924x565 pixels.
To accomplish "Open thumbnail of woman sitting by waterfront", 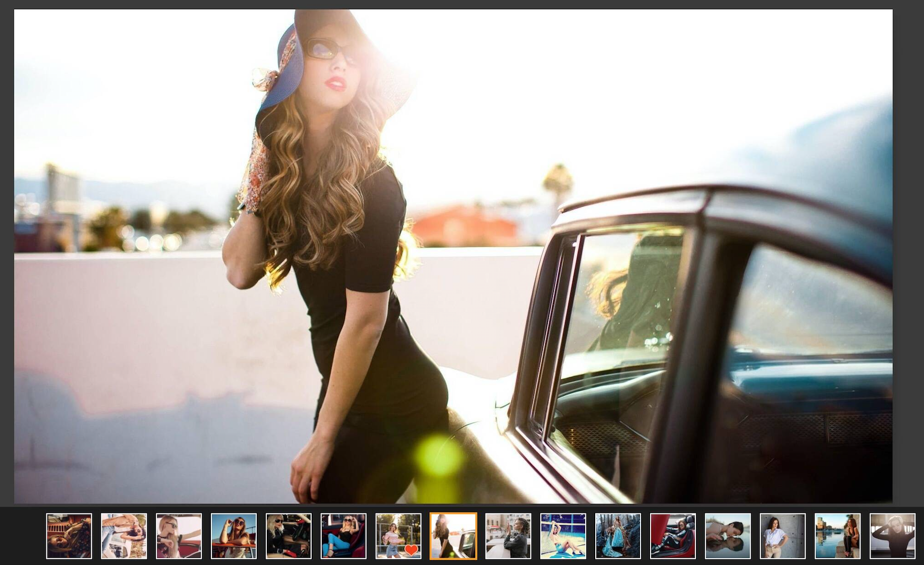I will coord(838,536).
